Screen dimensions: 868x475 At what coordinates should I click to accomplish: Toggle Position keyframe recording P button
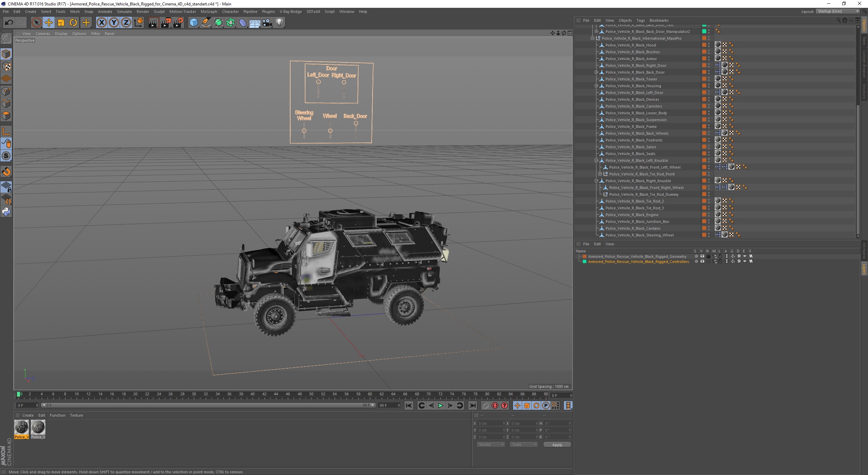546,405
